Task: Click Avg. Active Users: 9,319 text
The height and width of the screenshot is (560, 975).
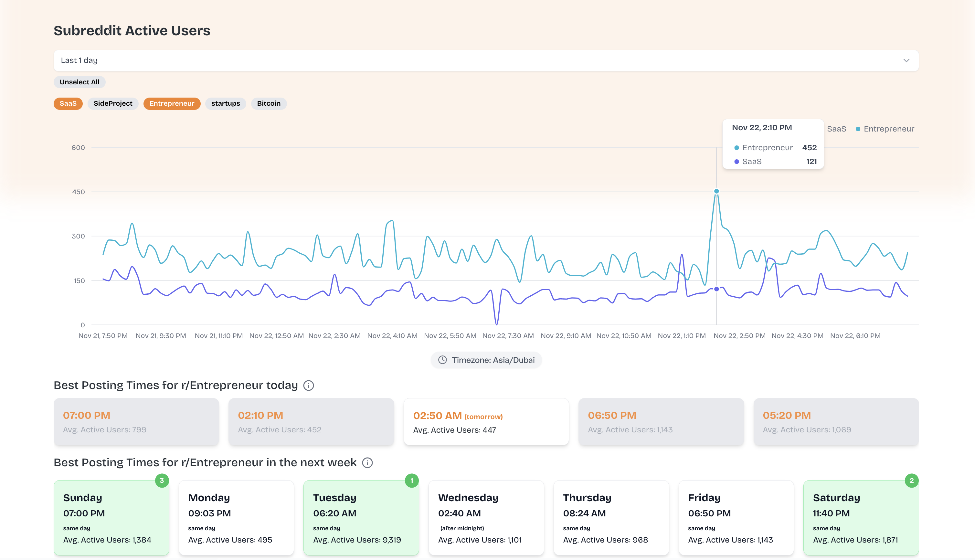Action: [x=357, y=540]
